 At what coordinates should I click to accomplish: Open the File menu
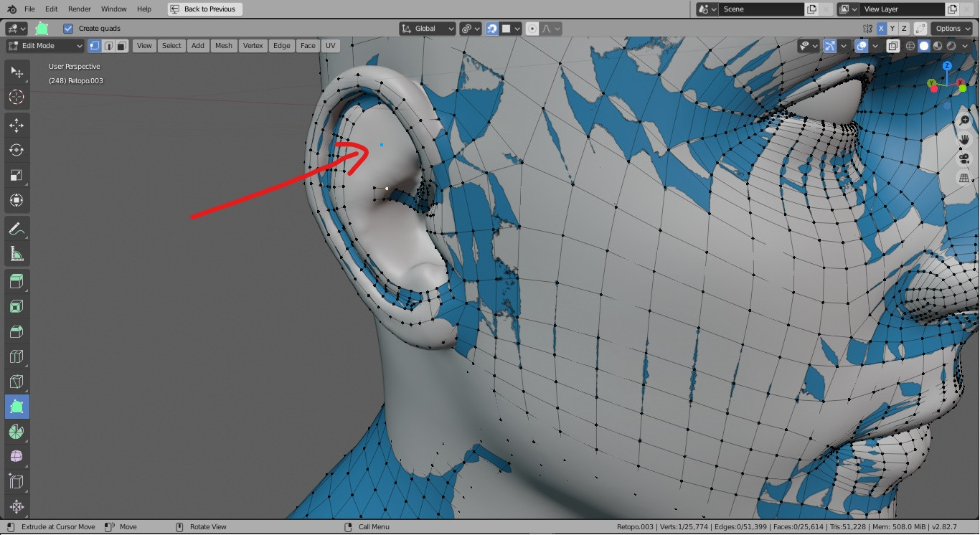coord(29,9)
